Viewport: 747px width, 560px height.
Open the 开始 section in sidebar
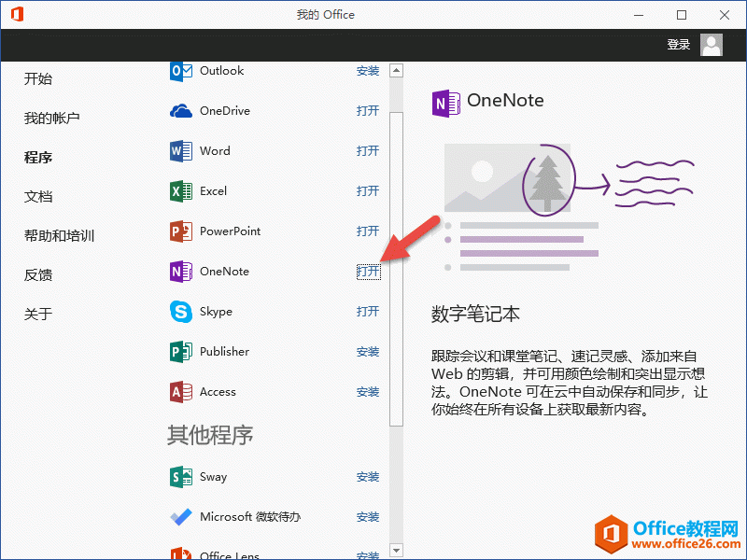point(38,79)
